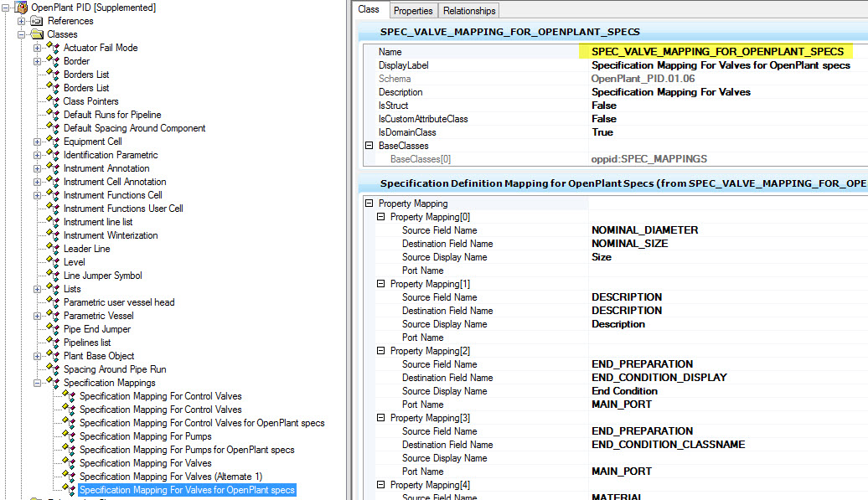Click the Lists class icon
This screenshot has width=868, height=500.
pos(53,289)
